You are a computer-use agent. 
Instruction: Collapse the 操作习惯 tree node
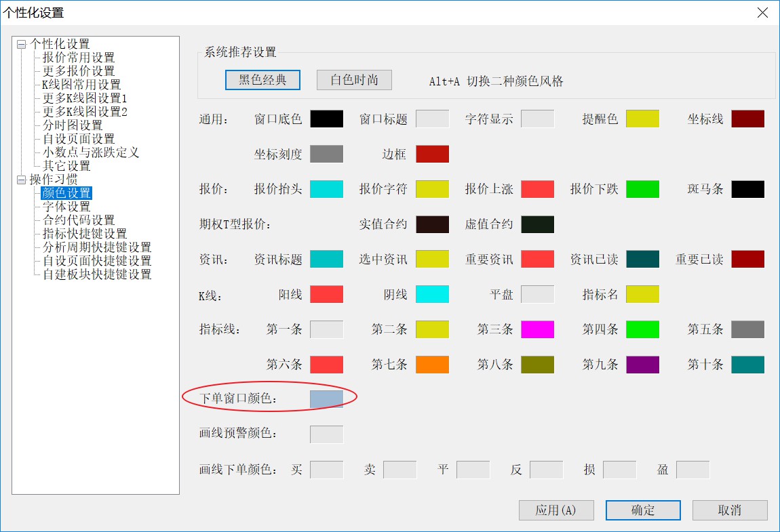click(x=21, y=180)
